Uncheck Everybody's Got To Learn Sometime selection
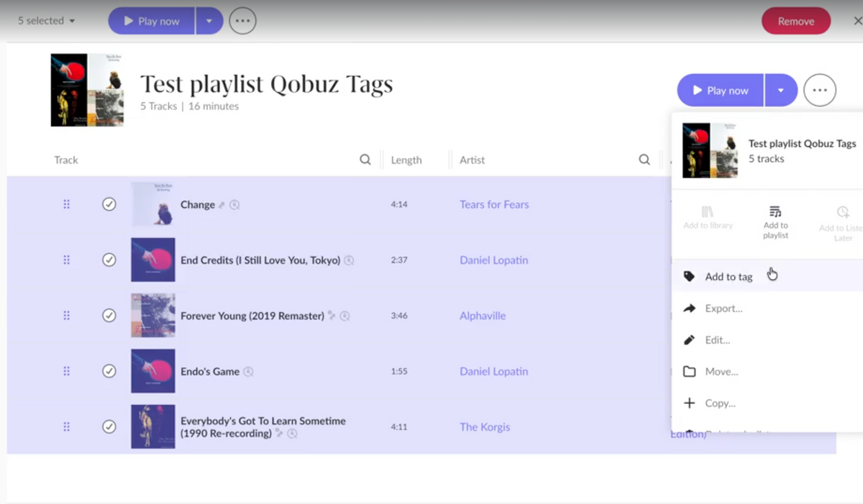 click(109, 426)
